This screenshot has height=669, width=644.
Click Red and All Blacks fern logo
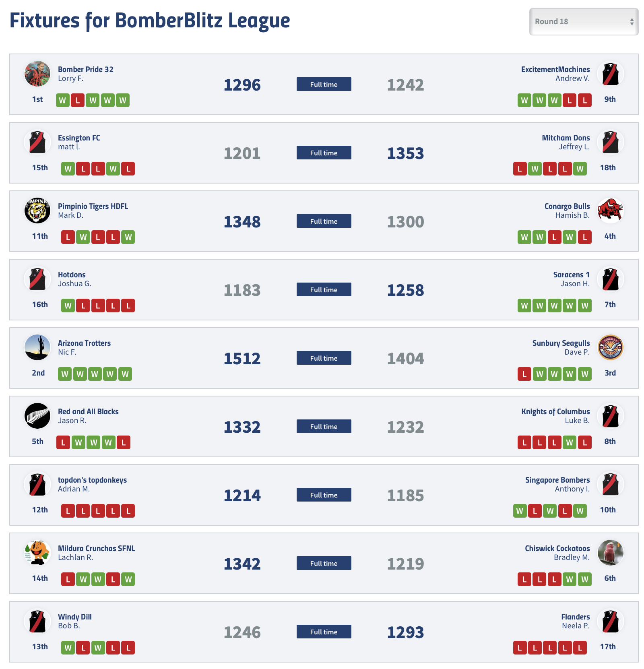[x=37, y=416]
